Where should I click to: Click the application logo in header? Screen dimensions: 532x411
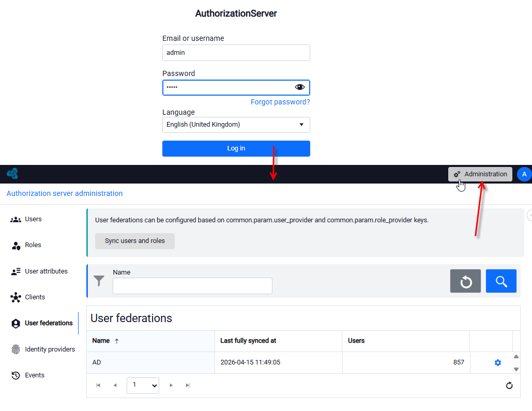[12, 173]
